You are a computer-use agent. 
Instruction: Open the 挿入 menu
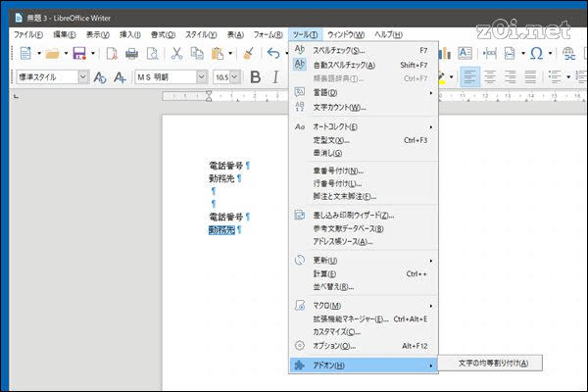click(x=129, y=34)
